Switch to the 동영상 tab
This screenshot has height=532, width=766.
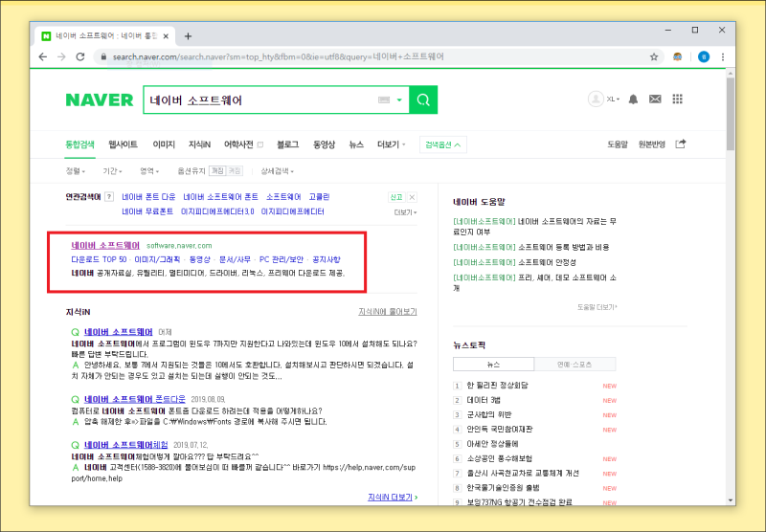[324, 144]
